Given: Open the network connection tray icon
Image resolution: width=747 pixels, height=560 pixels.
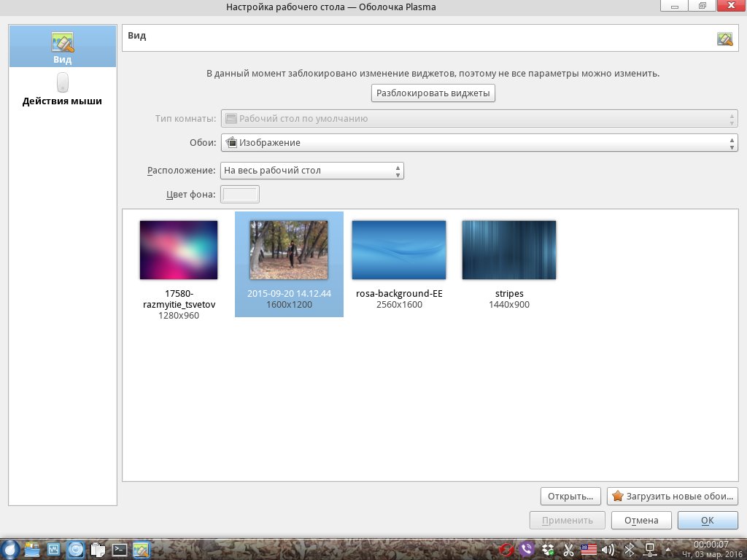Looking at the screenshot, I should point(648,549).
